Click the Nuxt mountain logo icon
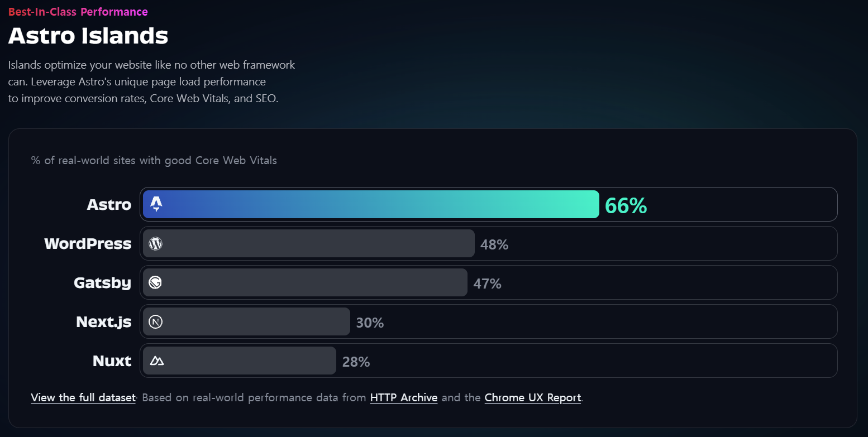868x437 pixels. tap(156, 361)
